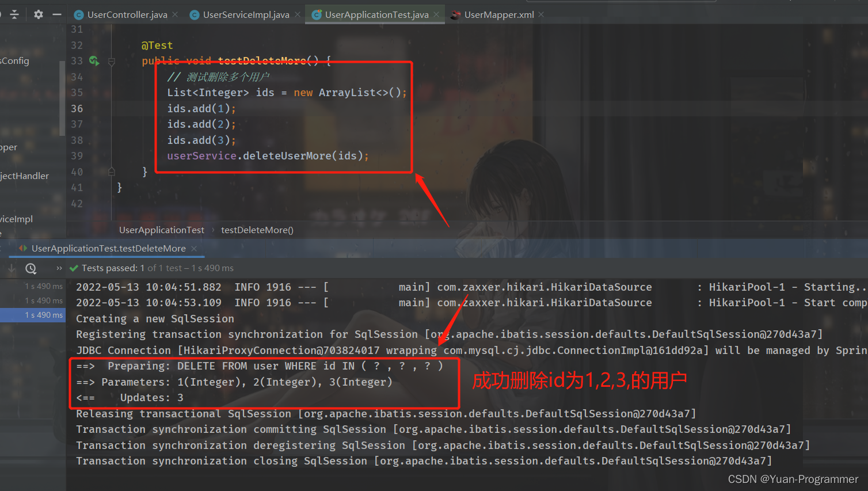This screenshot has height=491, width=868.
Task: Click the @Test annotation
Action: [x=157, y=45]
